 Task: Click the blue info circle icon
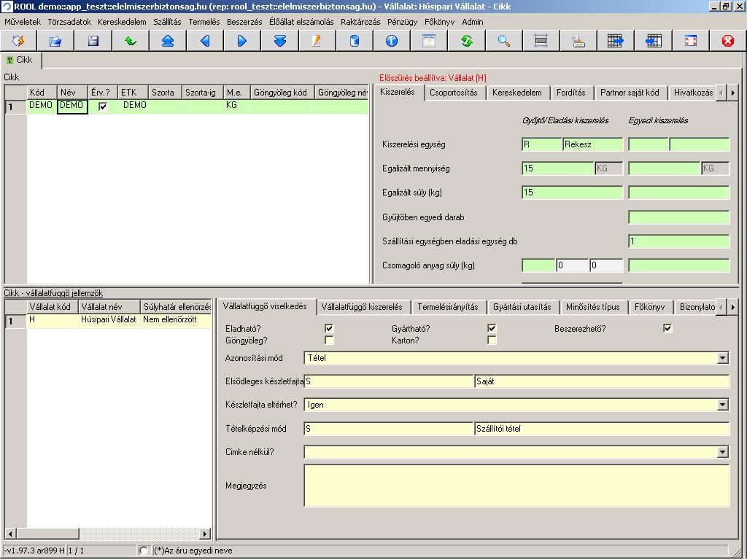click(392, 41)
